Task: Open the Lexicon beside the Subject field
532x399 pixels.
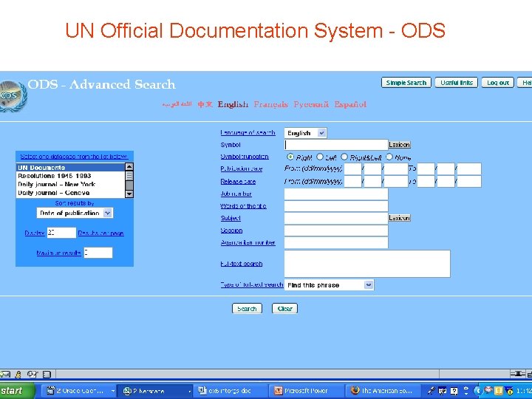Action: coord(399,218)
